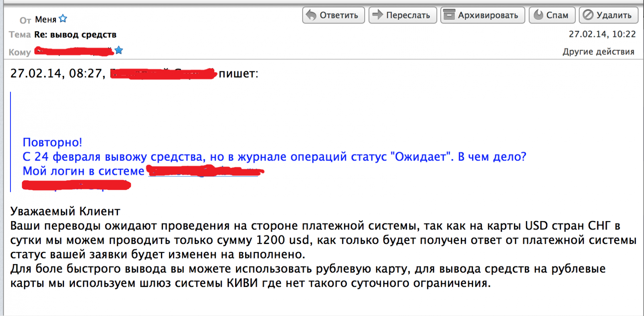Click the timestamp 27.02.14, 10:22
The image size is (644, 316).
(602, 34)
